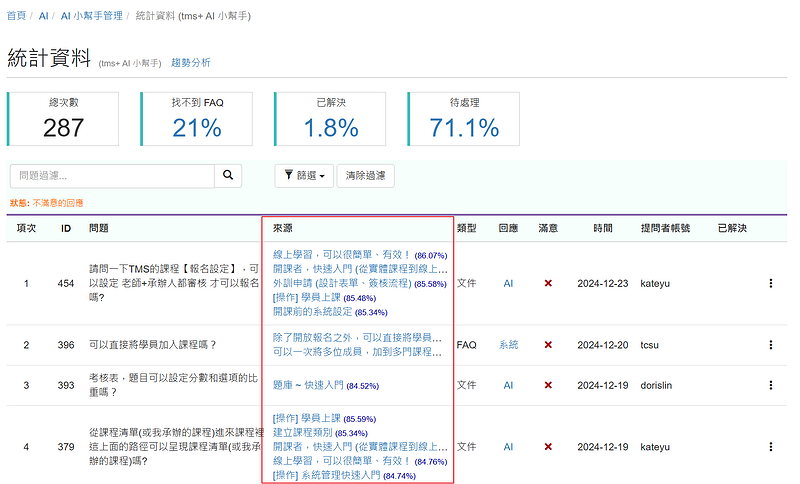Open the 趨勢分析 link
Image resolution: width=800 pixels, height=484 pixels.
coord(191,63)
